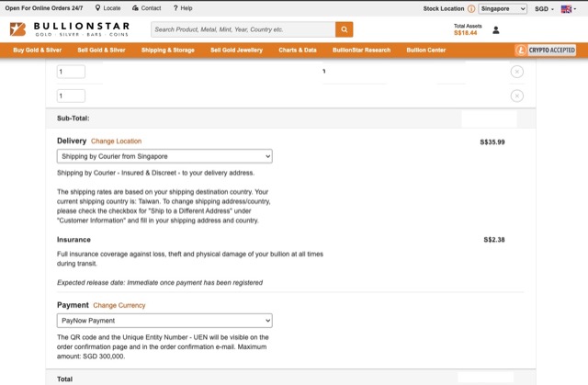The image size is (588, 385).
Task: Open the Delivery method dropdown
Action: point(164,156)
